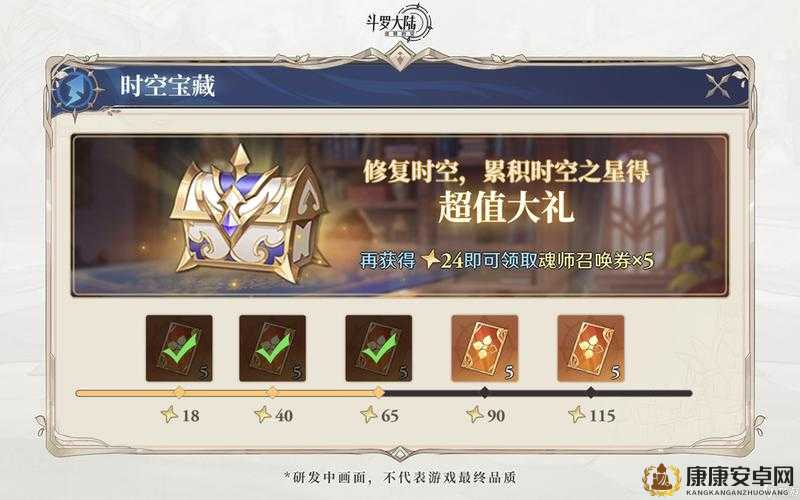Select the claimed reward card at 18 stars
The width and height of the screenshot is (800, 500).
tap(179, 348)
